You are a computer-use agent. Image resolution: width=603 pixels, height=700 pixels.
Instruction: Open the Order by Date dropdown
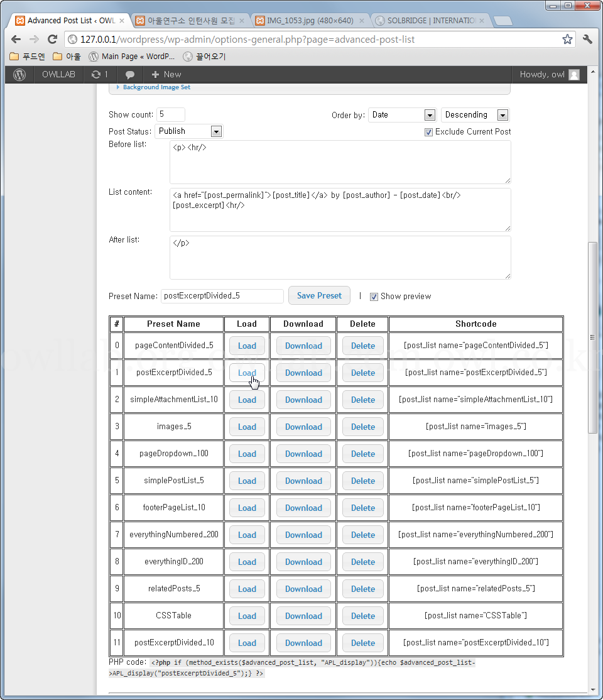403,115
